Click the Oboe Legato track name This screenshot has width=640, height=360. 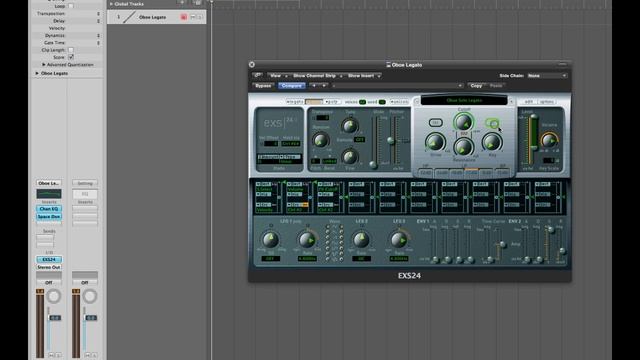coord(152,17)
